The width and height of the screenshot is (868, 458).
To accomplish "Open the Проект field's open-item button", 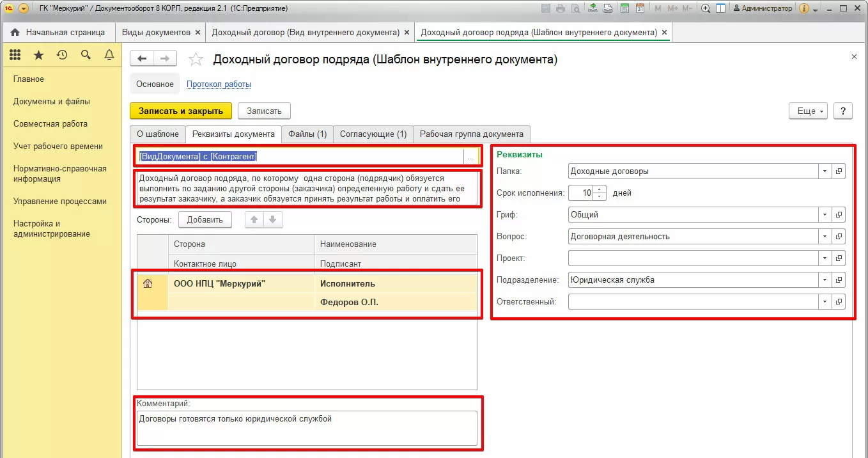I will (839, 258).
